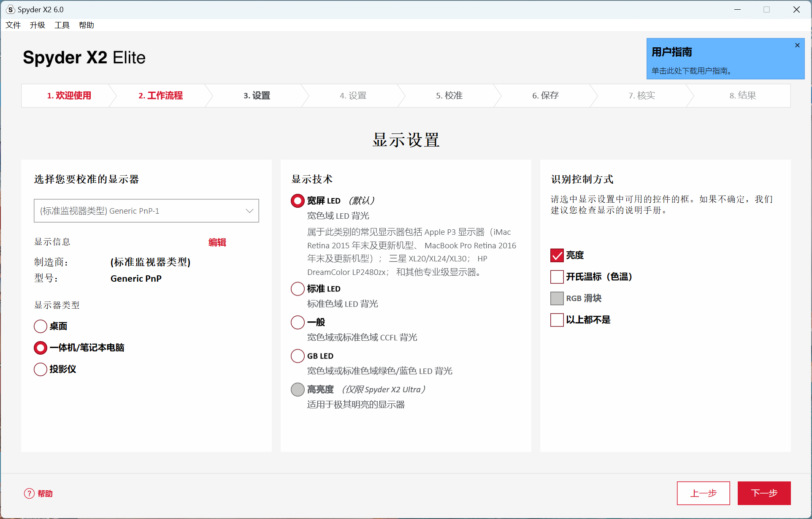Check the 开氏温标（色温）checkbox
The image size is (812, 519).
[557, 277]
